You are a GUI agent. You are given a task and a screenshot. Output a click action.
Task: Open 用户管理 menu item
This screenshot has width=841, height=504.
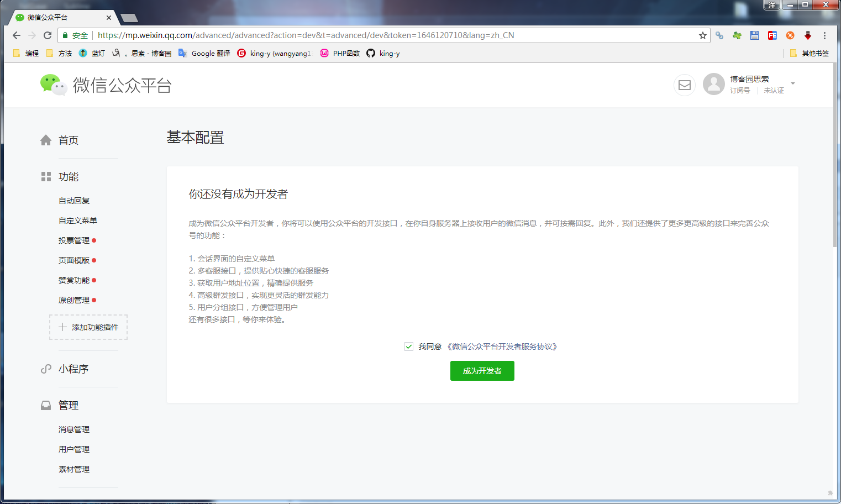[x=74, y=449]
